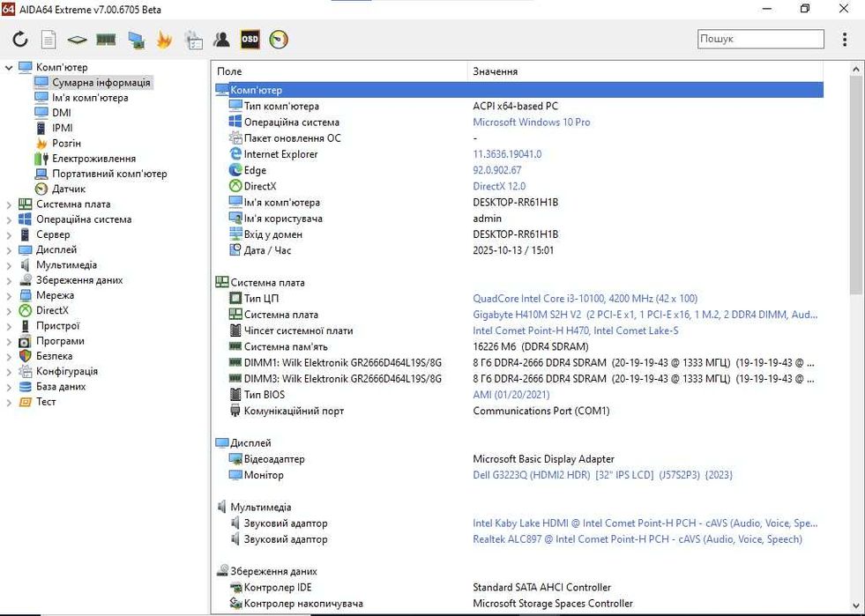Expand the Сервер tree node
This screenshot has height=616, width=865.
[x=9, y=235]
